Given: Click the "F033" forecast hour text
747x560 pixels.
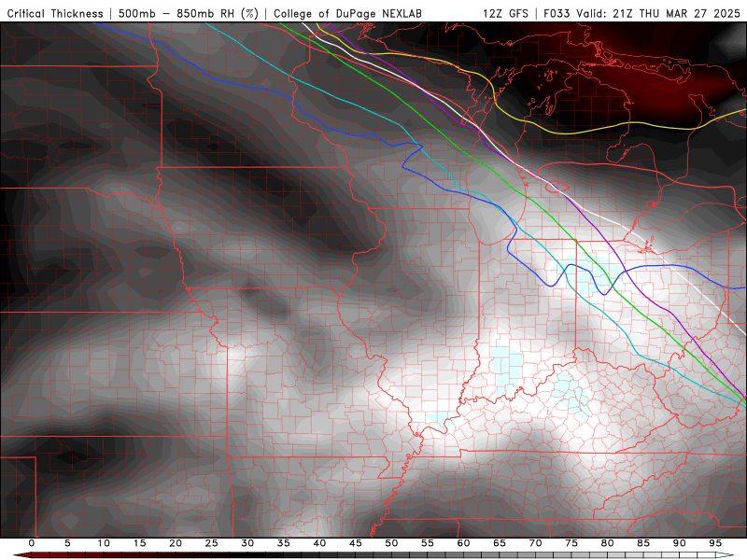Looking at the screenshot, I should click(x=557, y=14).
